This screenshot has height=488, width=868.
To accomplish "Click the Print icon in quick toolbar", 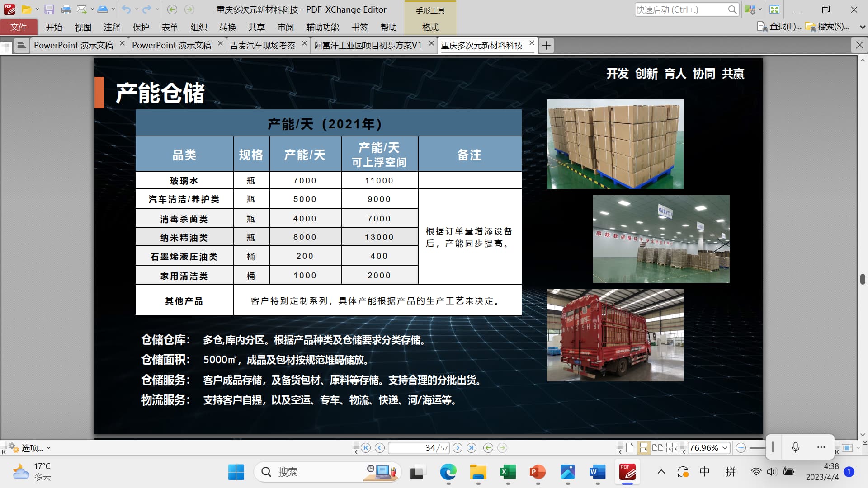I will pos(66,9).
